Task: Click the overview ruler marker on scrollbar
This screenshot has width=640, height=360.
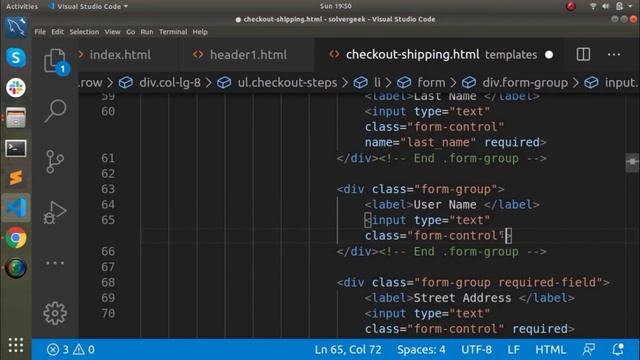Action: (632, 162)
